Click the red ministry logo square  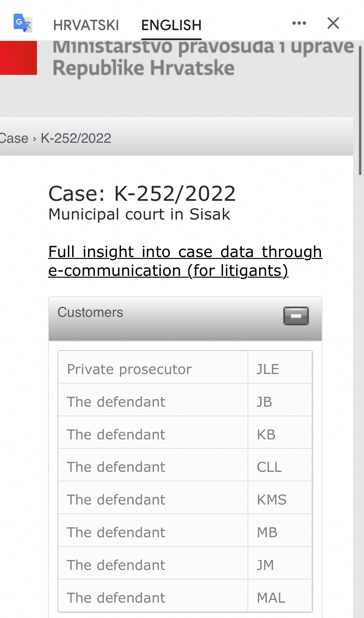click(x=18, y=58)
